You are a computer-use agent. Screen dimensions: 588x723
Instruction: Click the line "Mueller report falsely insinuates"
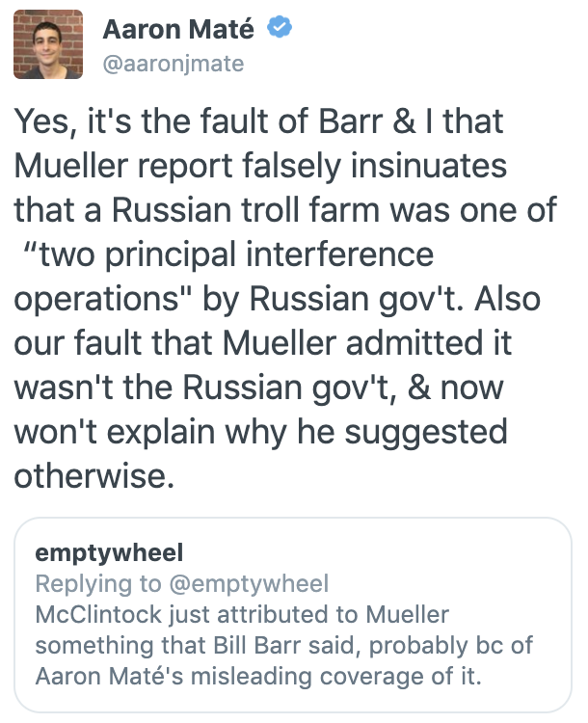click(260, 166)
